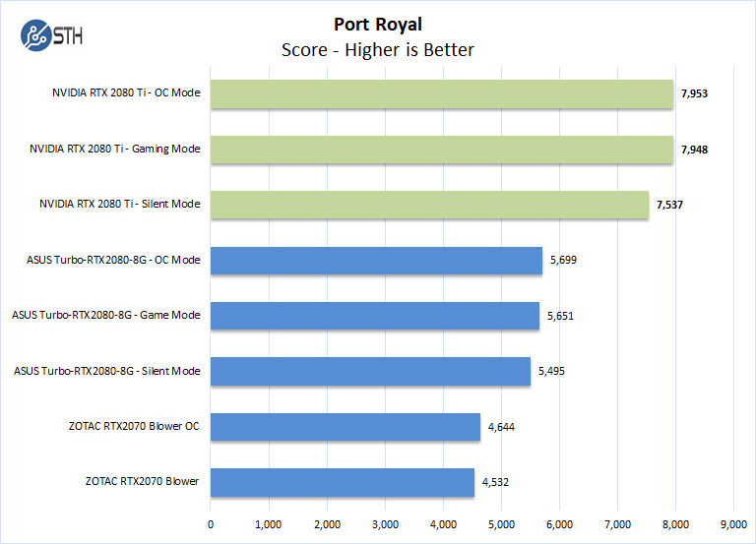Click the ASUS Turbo-RTX2080-8G - OC Mode label
This screenshot has width=756, height=544.
coord(113,260)
